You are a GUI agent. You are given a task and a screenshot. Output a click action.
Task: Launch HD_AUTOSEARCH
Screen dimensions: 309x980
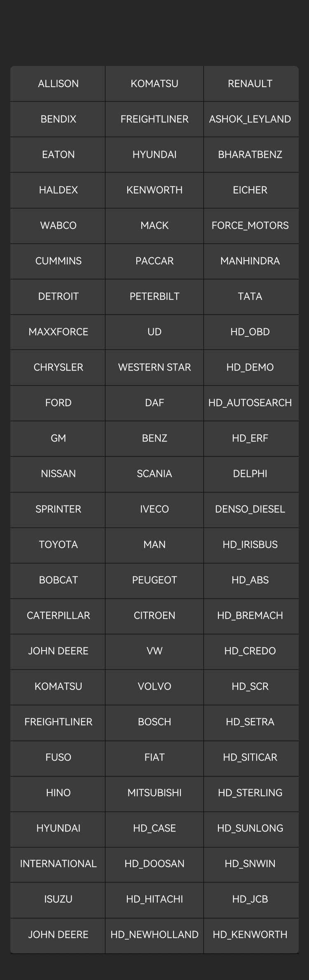[250, 403]
